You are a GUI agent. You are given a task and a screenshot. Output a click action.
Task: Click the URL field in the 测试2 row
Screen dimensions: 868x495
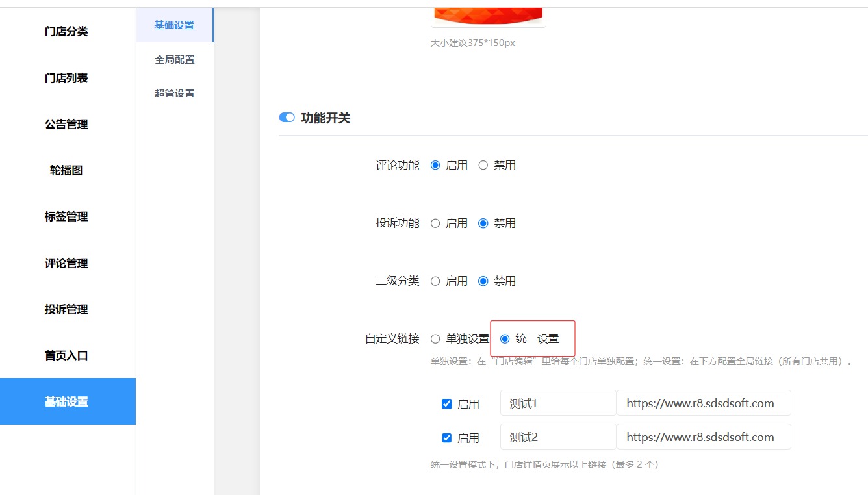(x=703, y=437)
